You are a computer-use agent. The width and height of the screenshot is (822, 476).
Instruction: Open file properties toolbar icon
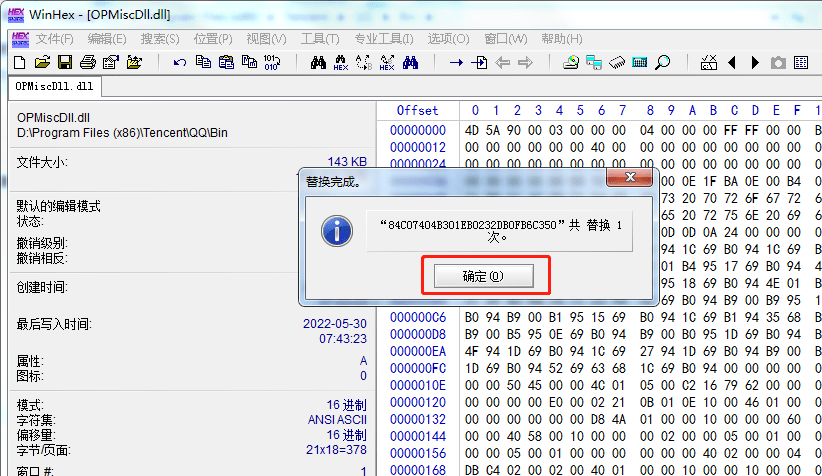click(111, 62)
